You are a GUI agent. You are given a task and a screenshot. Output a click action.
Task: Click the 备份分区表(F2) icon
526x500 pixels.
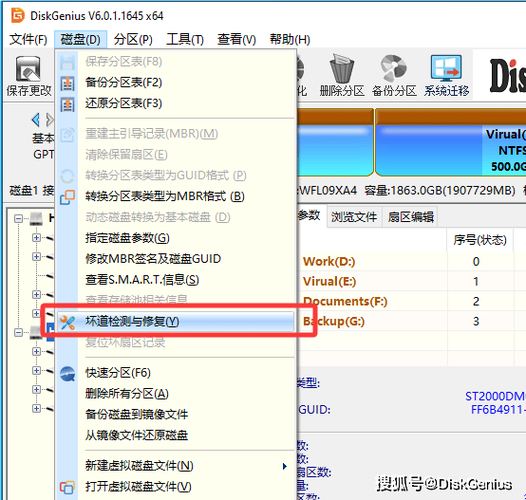pos(67,83)
